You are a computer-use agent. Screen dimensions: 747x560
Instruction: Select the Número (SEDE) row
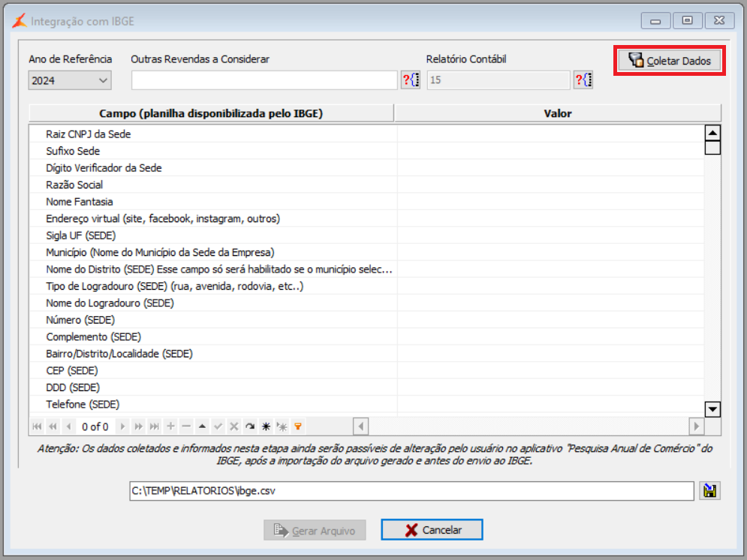(366, 320)
